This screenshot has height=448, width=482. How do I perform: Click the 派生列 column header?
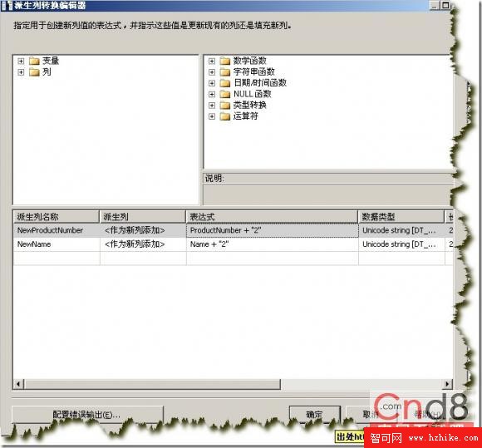(143, 217)
